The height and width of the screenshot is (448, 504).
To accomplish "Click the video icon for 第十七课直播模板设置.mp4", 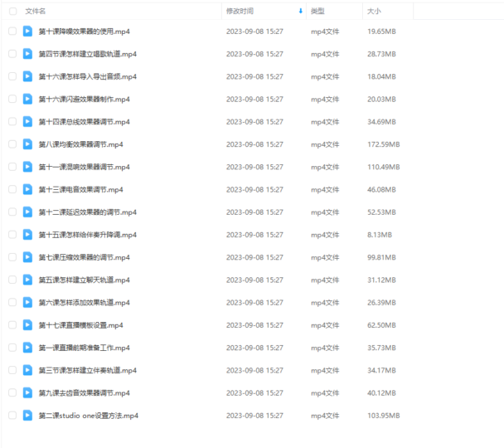I will coord(27,325).
